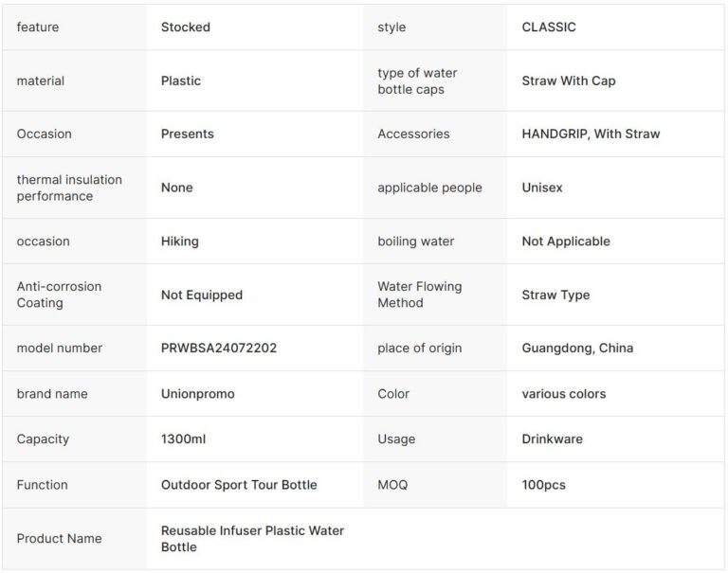Select the '1300ml' capacity value

[x=181, y=439]
